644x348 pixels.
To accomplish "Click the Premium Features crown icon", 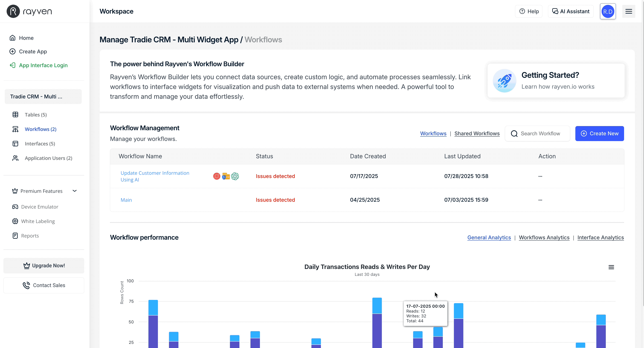I will pos(15,191).
